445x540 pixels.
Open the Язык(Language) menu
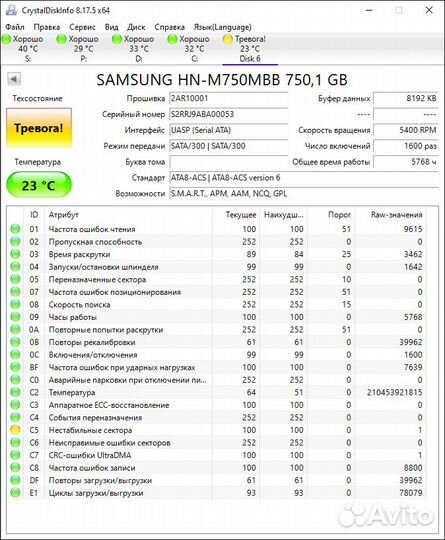[x=222, y=27]
